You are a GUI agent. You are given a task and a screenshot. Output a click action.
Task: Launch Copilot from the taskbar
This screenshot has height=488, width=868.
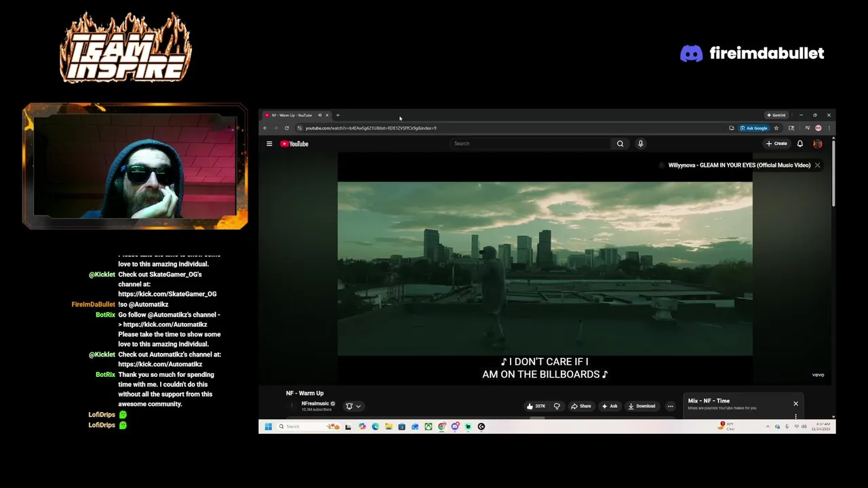coord(362,426)
